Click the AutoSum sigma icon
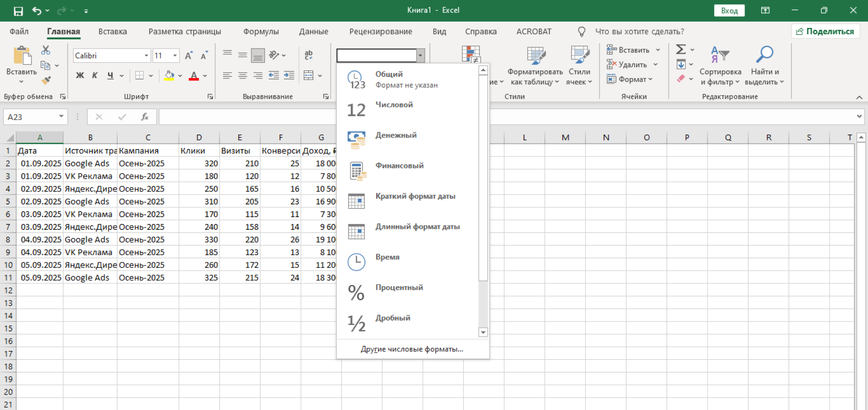The width and height of the screenshot is (868, 410). [x=681, y=50]
